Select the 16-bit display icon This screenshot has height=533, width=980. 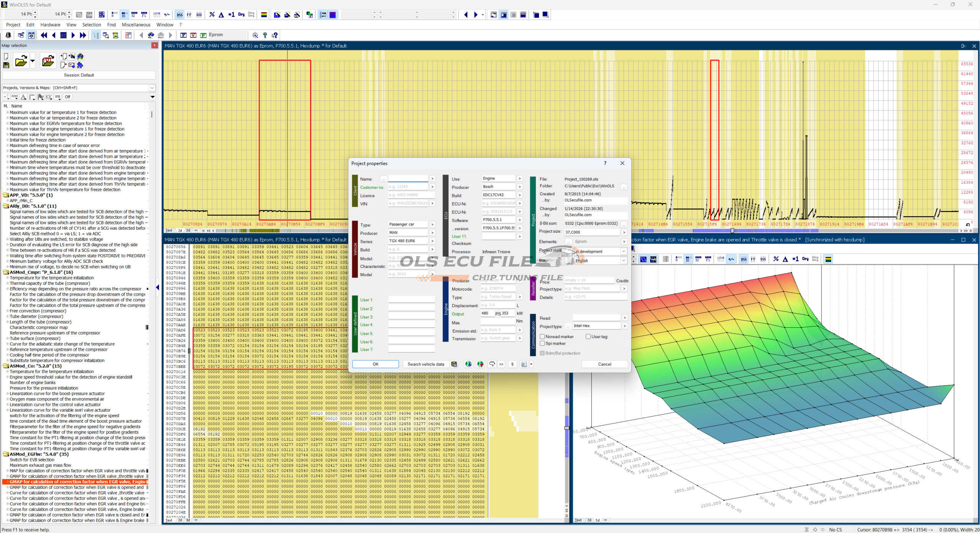[124, 15]
